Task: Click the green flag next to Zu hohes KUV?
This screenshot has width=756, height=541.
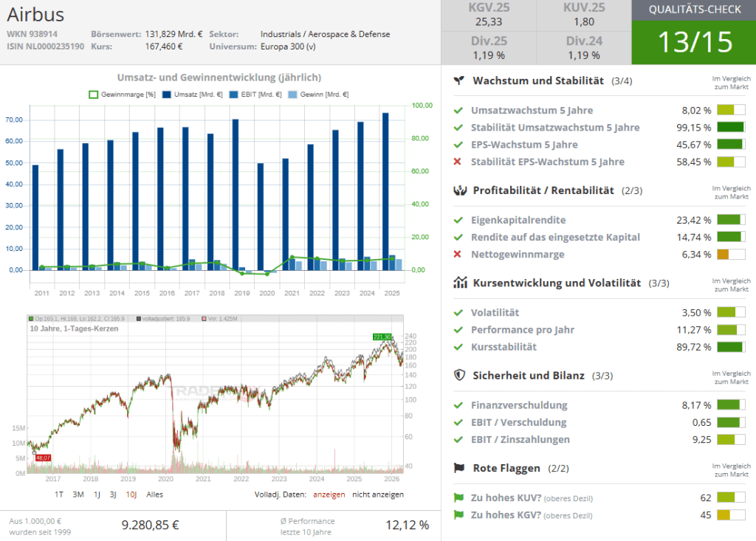Action: click(458, 498)
